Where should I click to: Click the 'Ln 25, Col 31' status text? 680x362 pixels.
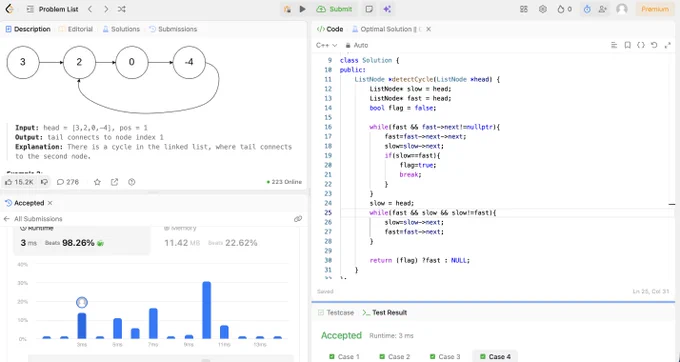pos(651,292)
